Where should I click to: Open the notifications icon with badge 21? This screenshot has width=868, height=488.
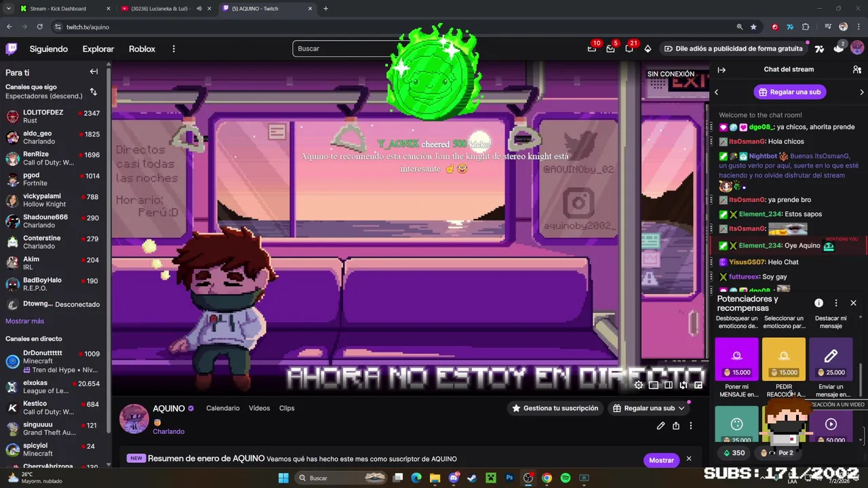(629, 49)
